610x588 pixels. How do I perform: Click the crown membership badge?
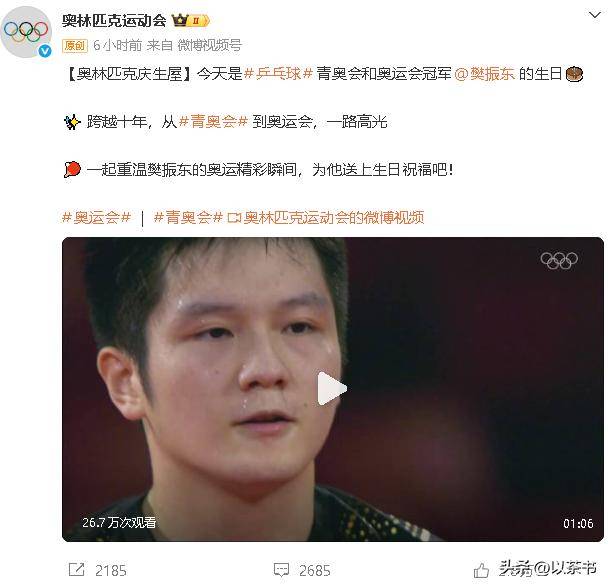pos(191,20)
